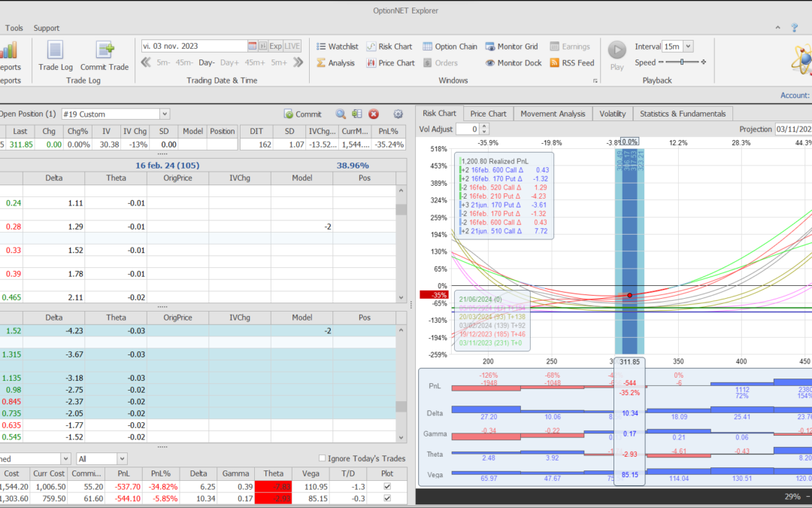Step back one day with Day-

pyautogui.click(x=207, y=62)
